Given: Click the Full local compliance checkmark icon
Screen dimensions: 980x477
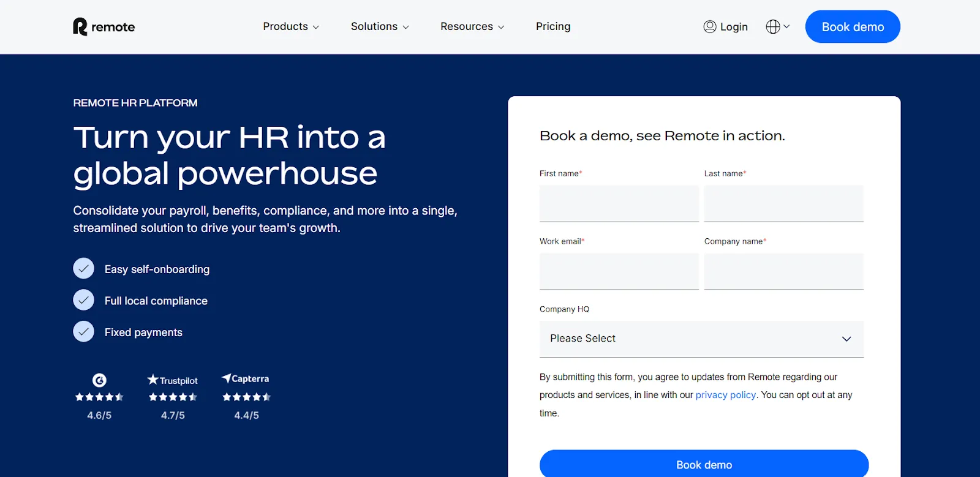Looking at the screenshot, I should (83, 300).
